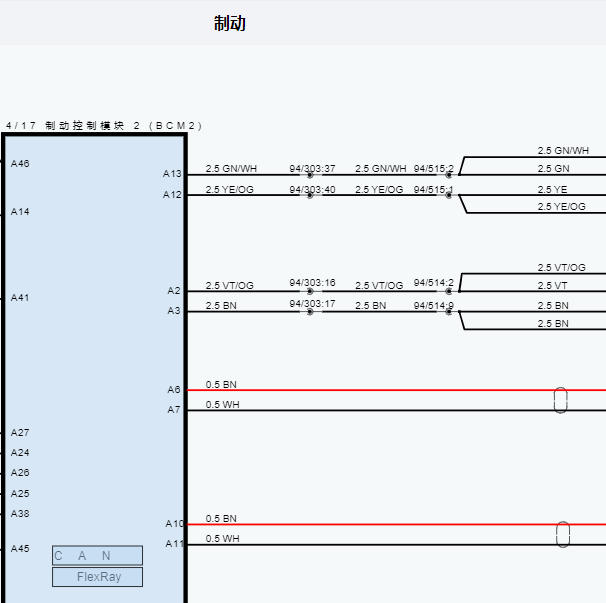The width and height of the screenshot is (606, 603).
Task: Click 2.5 VT/OG label next to pin A2
Action: click(x=230, y=286)
